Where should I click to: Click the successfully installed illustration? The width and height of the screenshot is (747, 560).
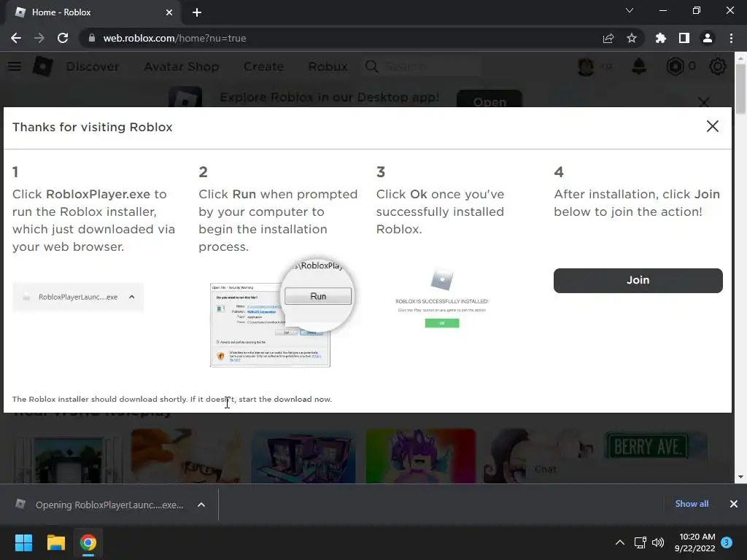(x=441, y=298)
